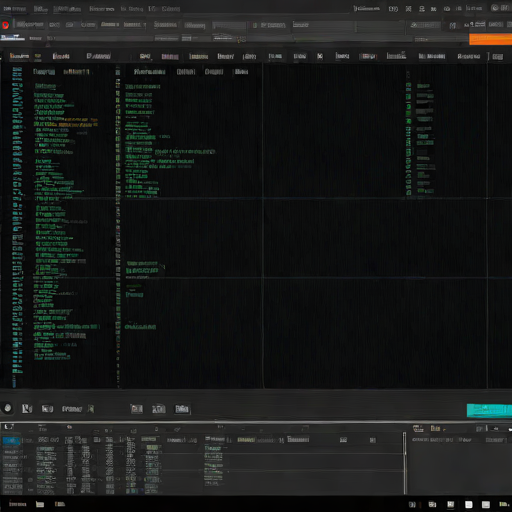Expand the small arrow dropdown in the top toolbar
The width and height of the screenshot is (512, 512).
click(x=145, y=25)
